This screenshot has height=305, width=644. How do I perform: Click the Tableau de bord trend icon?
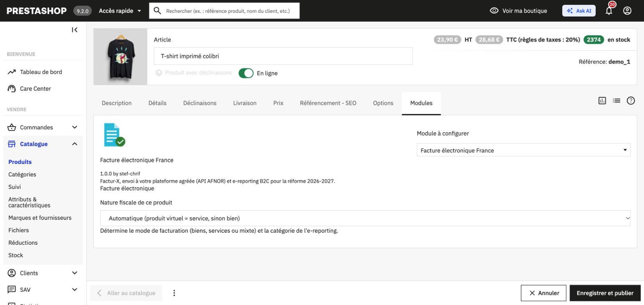[12, 72]
